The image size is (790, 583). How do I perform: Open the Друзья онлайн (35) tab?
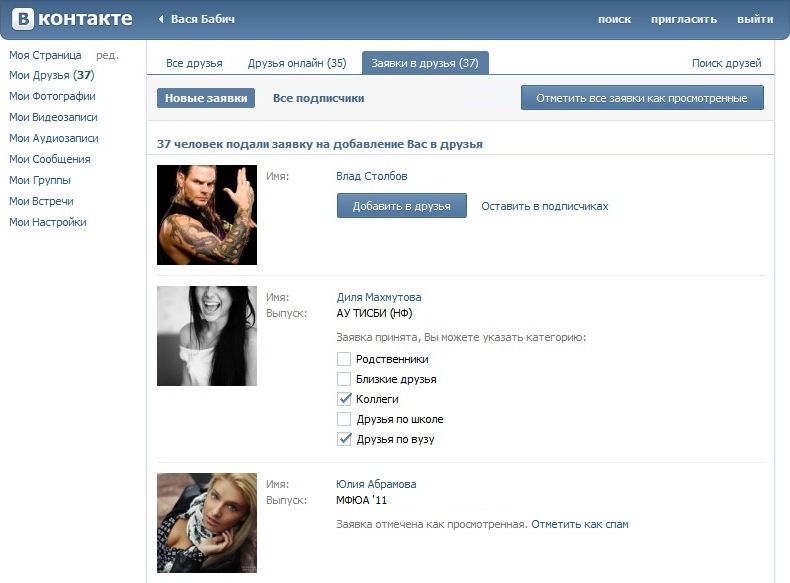pos(297,63)
